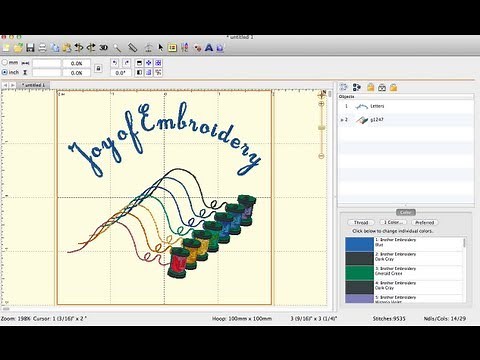Image resolution: width=480 pixels, height=360 pixels.
Task: Click the purple icon right of lettering A
Action: click(220, 48)
